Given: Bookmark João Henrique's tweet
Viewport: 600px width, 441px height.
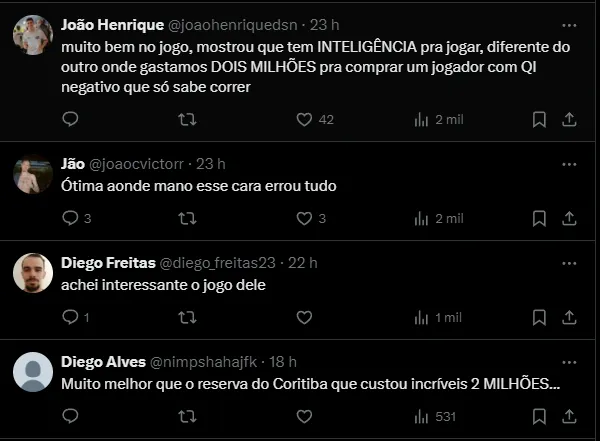Looking at the screenshot, I should click(539, 119).
